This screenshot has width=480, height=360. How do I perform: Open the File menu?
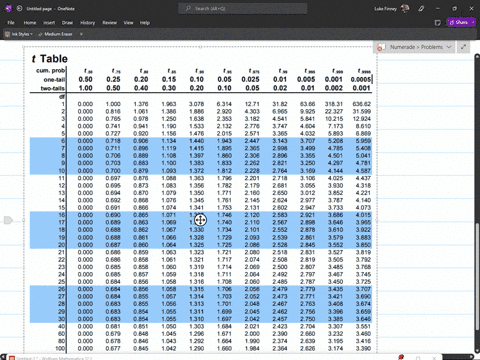tap(11, 23)
